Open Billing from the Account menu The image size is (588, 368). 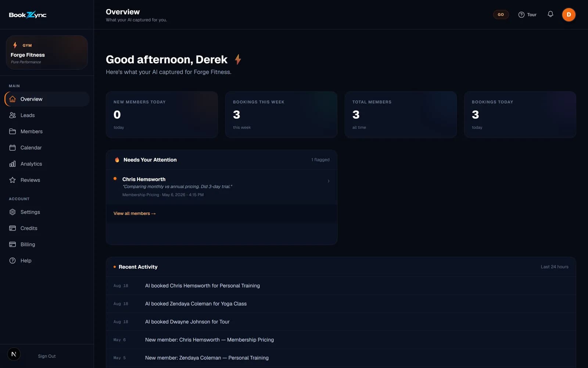(47, 244)
